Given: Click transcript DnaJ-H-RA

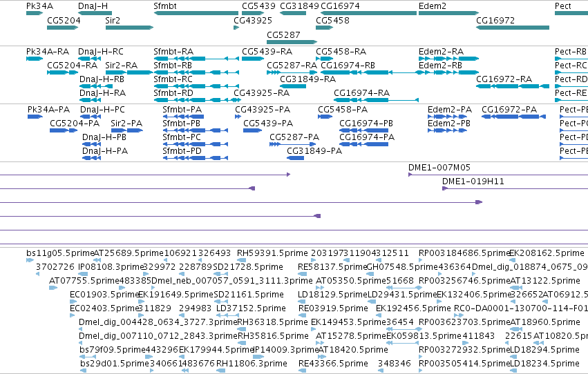Looking at the screenshot, I should click(x=91, y=100).
